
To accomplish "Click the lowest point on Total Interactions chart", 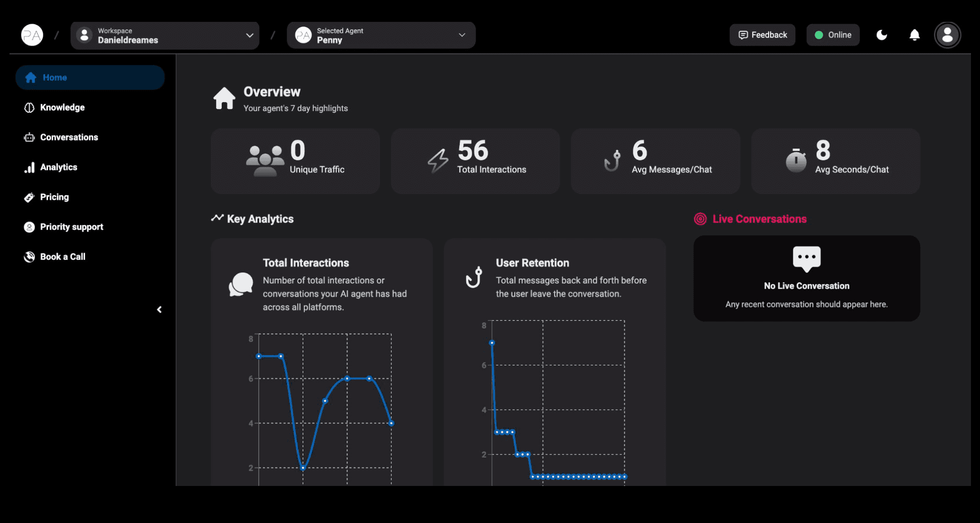I will (x=303, y=468).
